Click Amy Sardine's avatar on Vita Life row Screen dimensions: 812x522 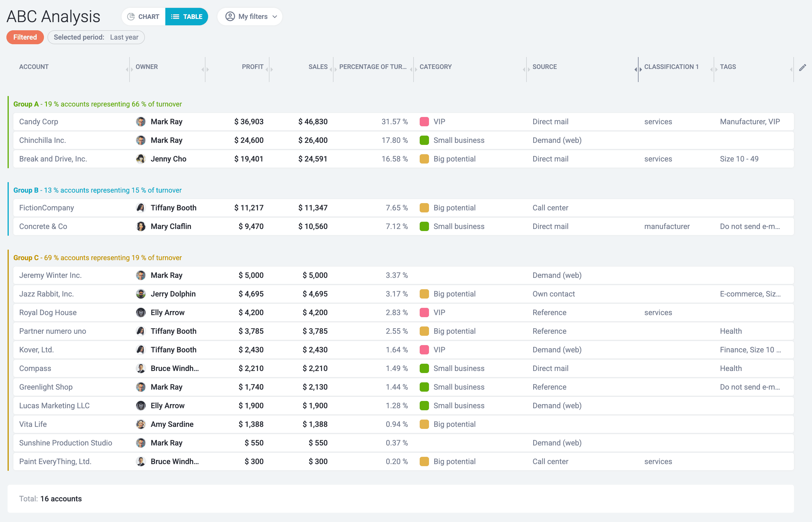pos(141,424)
